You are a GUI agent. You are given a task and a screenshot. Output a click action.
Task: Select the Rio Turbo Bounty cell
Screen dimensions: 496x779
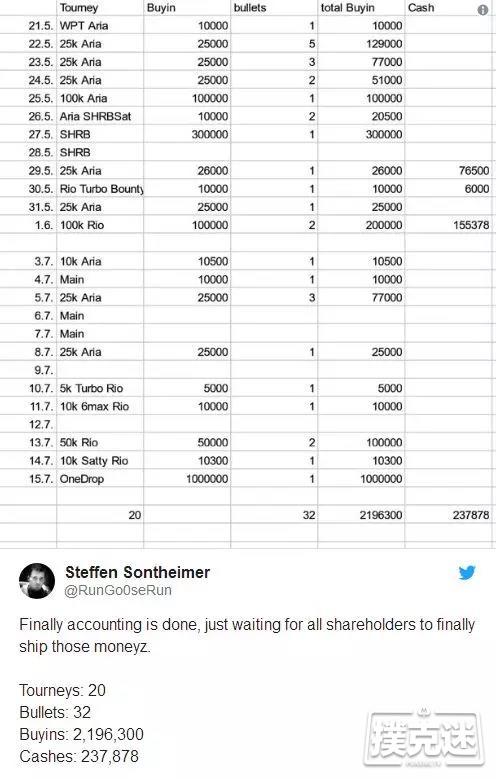click(x=100, y=189)
